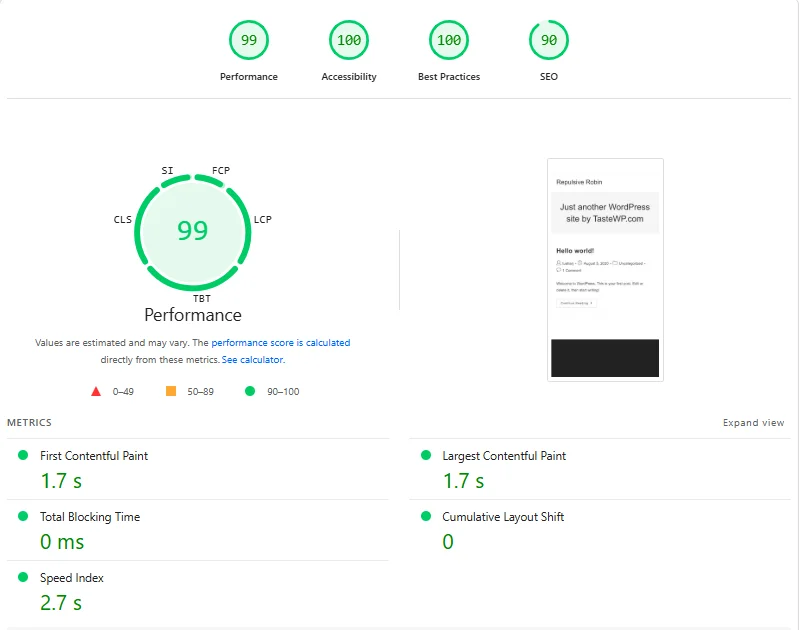Click the CLS segment label on gauge
Image resolution: width=800 pixels, height=630 pixels.
click(x=122, y=220)
